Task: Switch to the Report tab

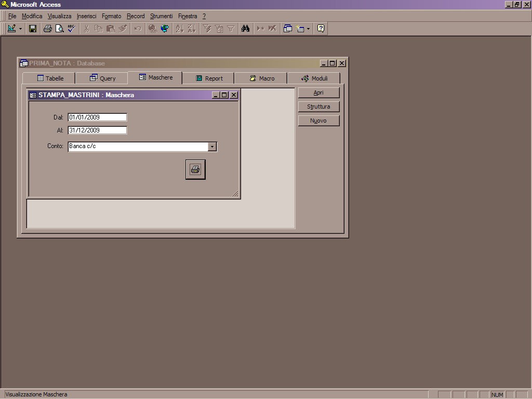Action: click(209, 78)
